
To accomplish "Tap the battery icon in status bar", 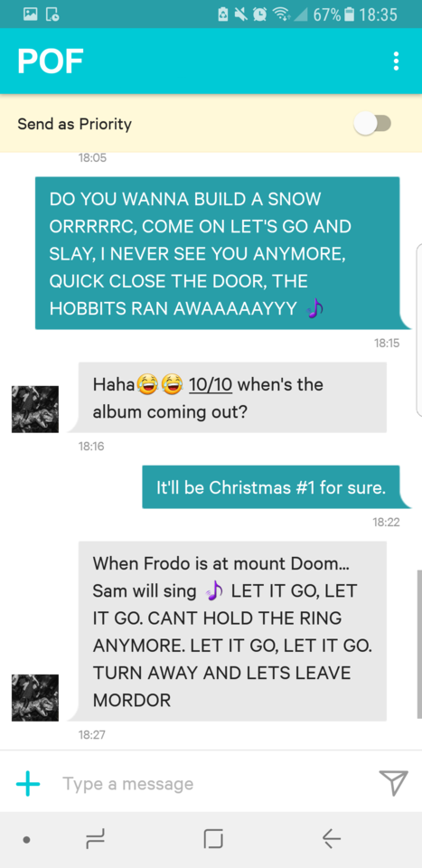I will pyautogui.click(x=349, y=14).
